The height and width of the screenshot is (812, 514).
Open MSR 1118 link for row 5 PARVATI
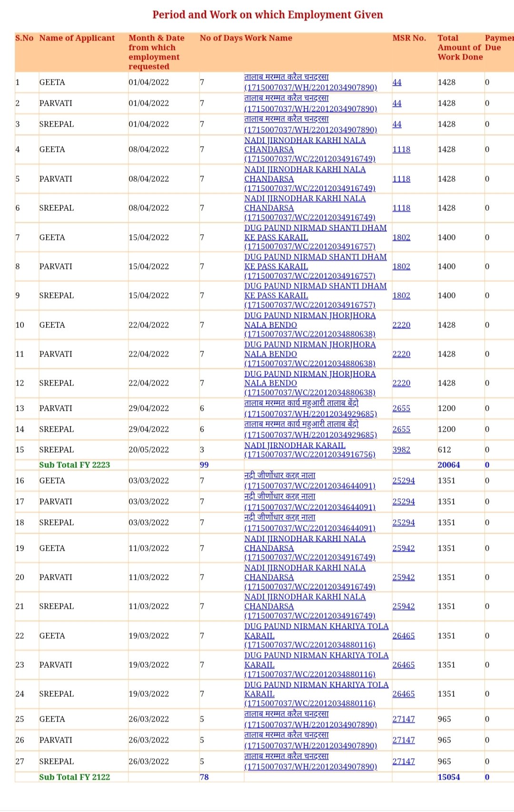401,179
